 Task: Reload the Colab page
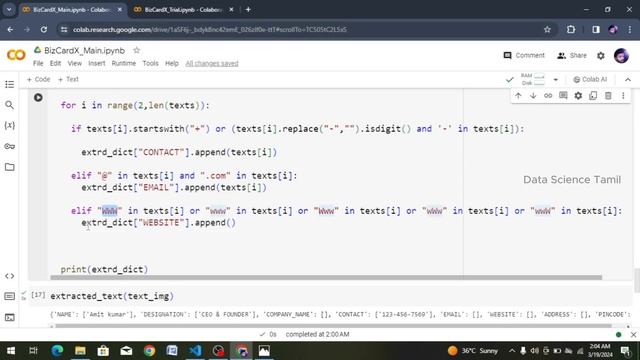[x=44, y=29]
